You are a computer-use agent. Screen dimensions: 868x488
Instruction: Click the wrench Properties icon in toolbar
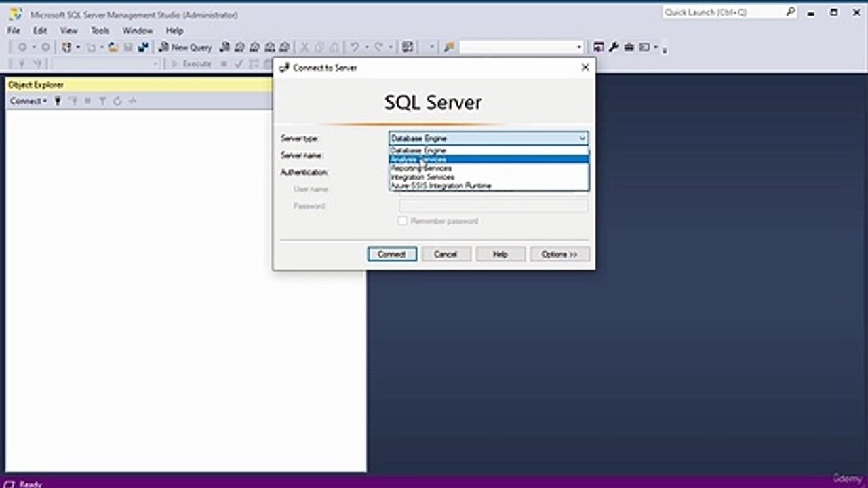tap(614, 47)
